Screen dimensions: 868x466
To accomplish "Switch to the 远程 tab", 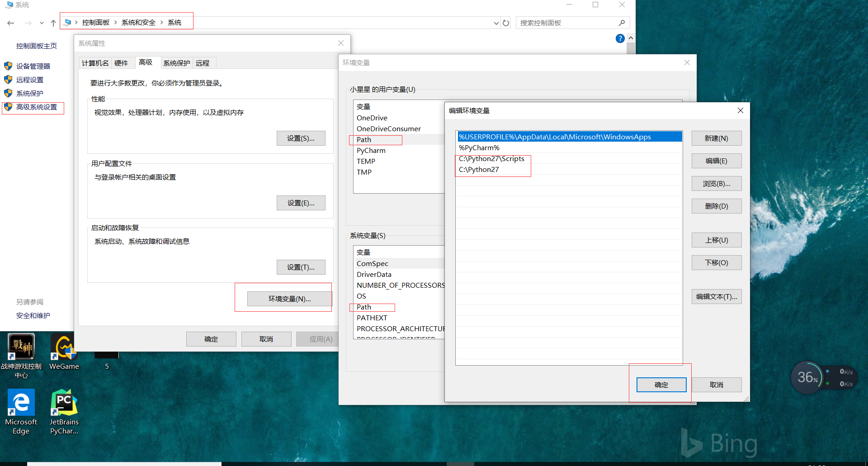I will point(203,63).
